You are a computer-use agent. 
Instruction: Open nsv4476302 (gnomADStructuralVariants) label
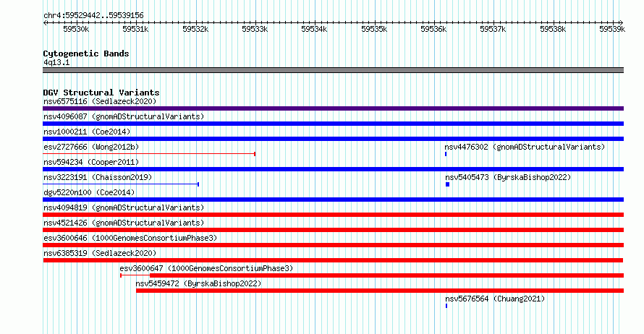point(525,147)
